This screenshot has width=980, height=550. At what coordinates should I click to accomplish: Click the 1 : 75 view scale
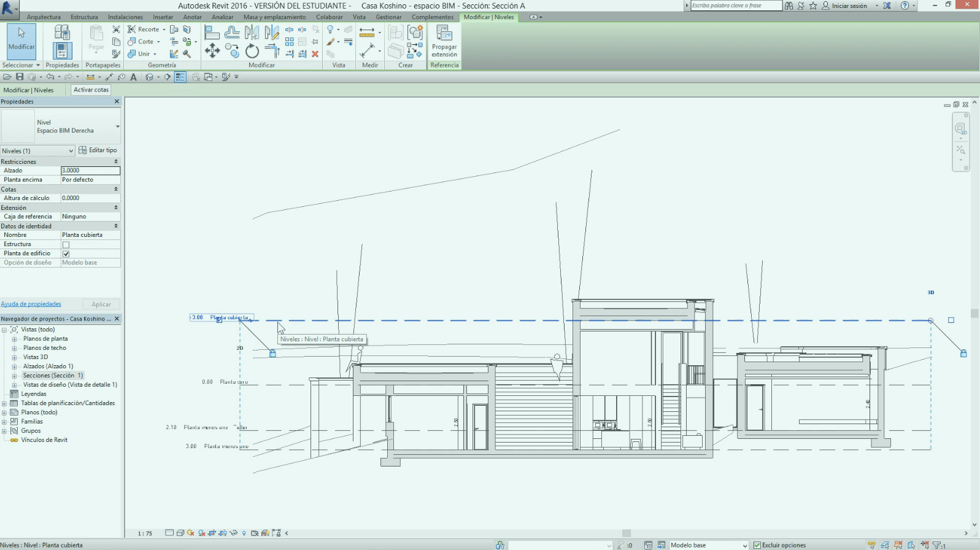click(145, 533)
